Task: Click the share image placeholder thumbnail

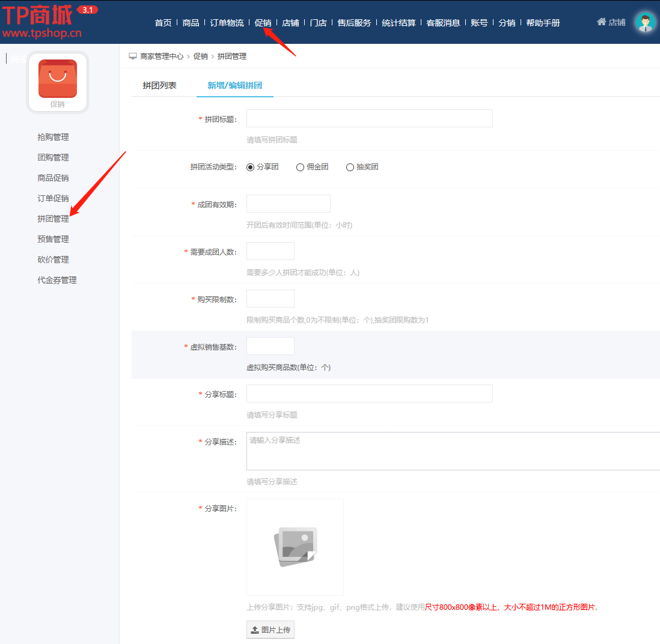Action: pyautogui.click(x=295, y=547)
